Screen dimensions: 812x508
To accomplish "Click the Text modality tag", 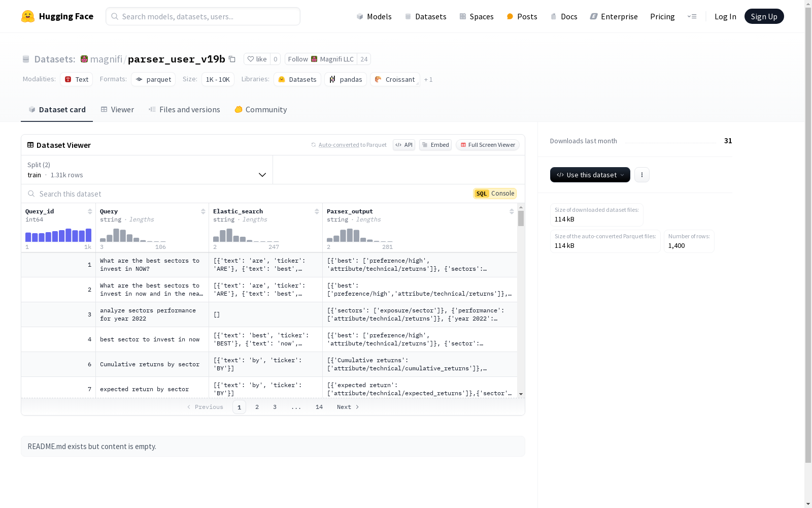I will click(76, 79).
